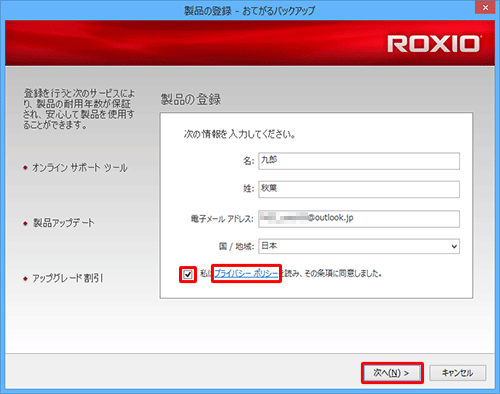500x394 pixels.
Task: Uncheck the privacy policy agreement checkbox
Action: [188, 274]
